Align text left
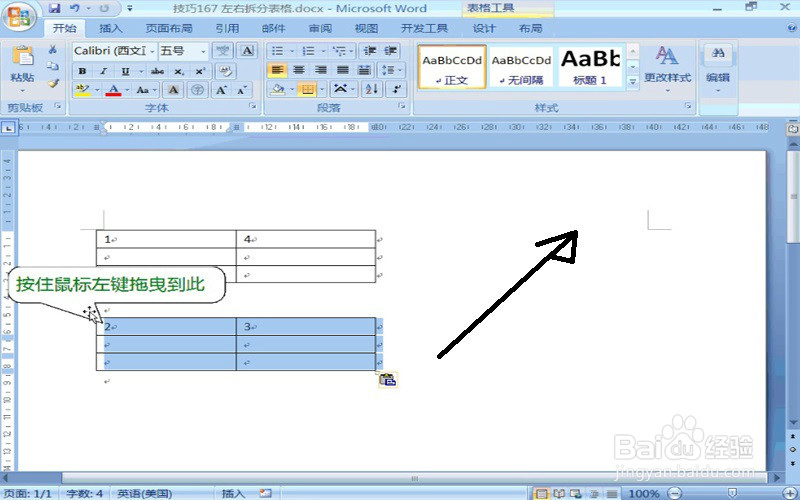 coord(277,70)
